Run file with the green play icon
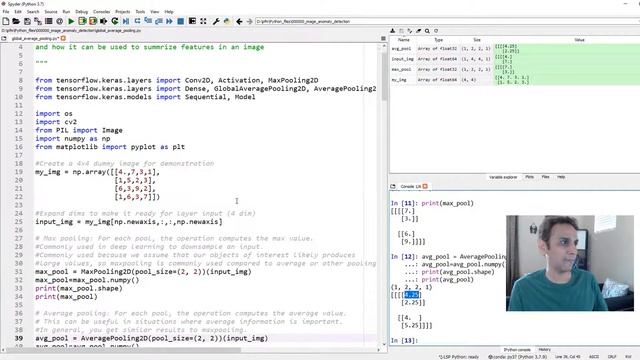The height and width of the screenshot is (360, 640). [71, 21]
